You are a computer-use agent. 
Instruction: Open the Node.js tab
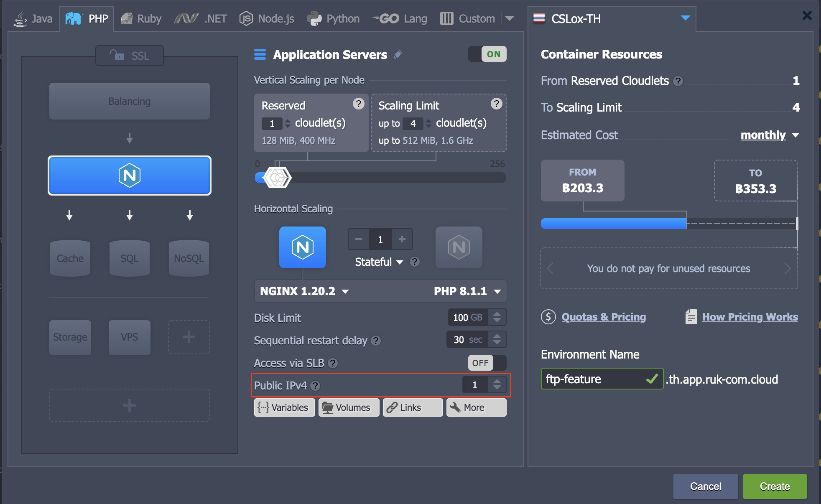267,19
